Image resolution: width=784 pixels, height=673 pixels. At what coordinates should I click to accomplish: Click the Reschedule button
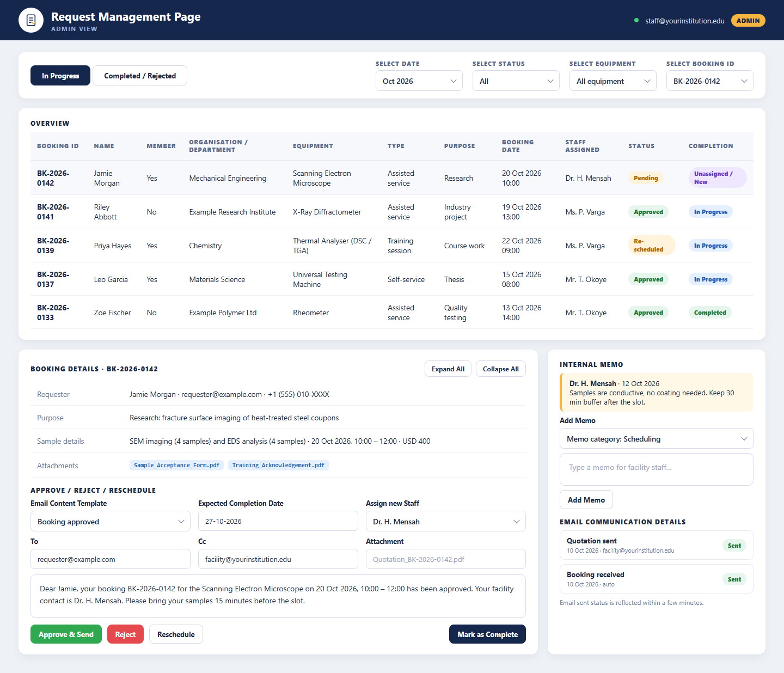point(176,634)
